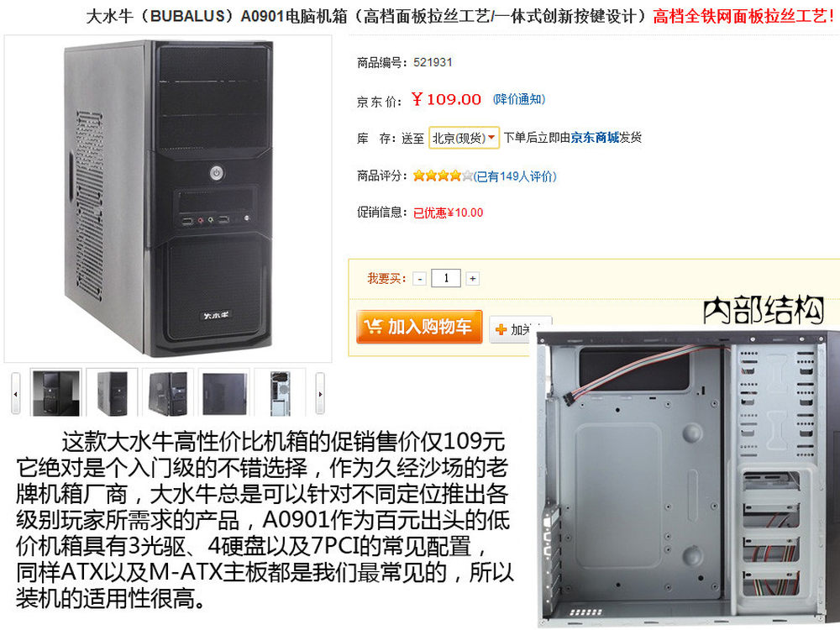Increase quantity with the plus stepper

click(x=472, y=279)
